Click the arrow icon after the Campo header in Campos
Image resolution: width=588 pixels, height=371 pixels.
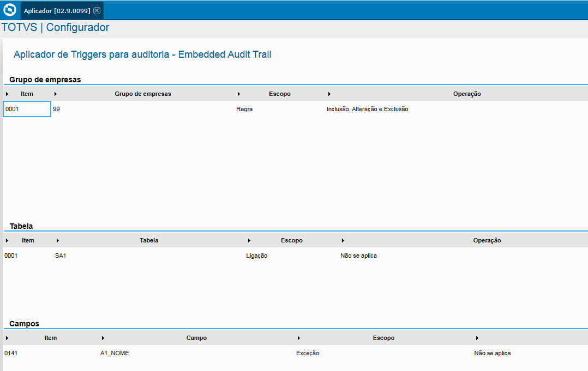(299, 337)
